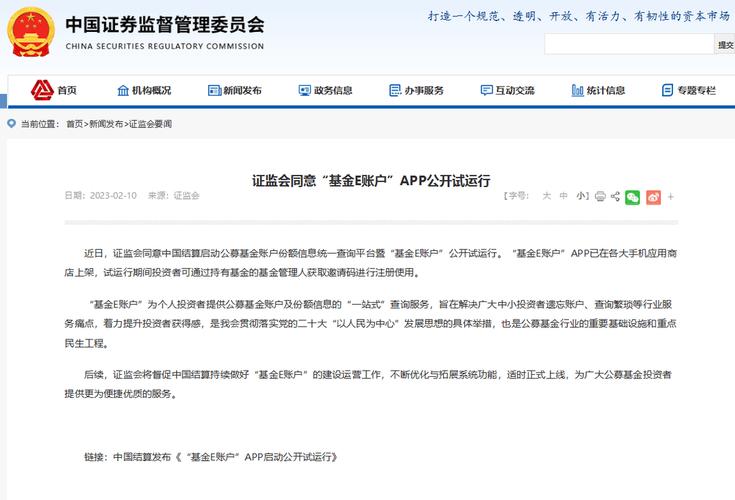
Task: Click the paragraph starting with 近日，证监会同意
Action: (x=370, y=263)
